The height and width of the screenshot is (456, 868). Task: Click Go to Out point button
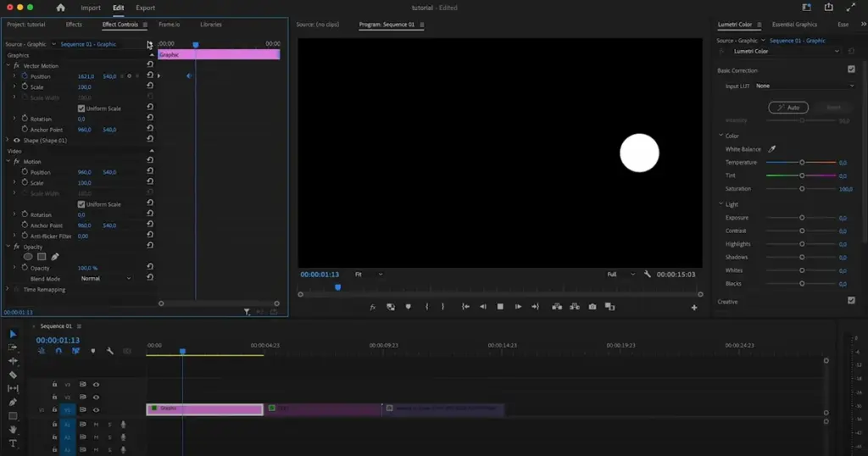(536, 307)
